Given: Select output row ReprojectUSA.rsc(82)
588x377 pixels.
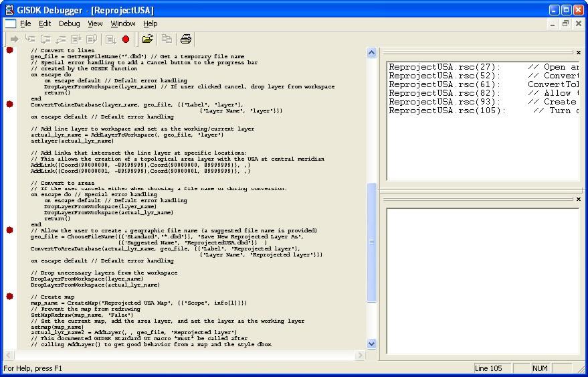Looking at the screenshot, I should tap(484, 93).
